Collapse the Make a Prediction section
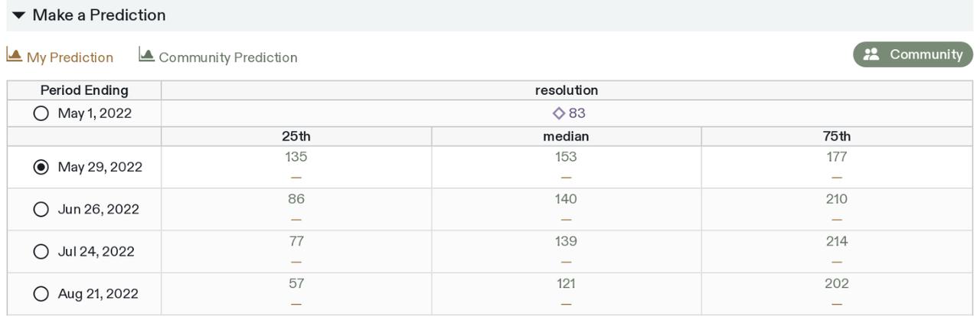 [x=19, y=15]
